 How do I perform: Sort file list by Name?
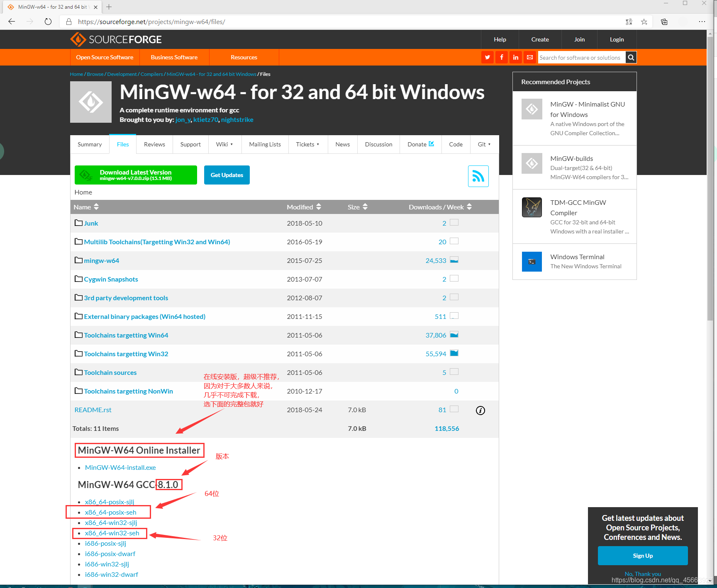86,207
